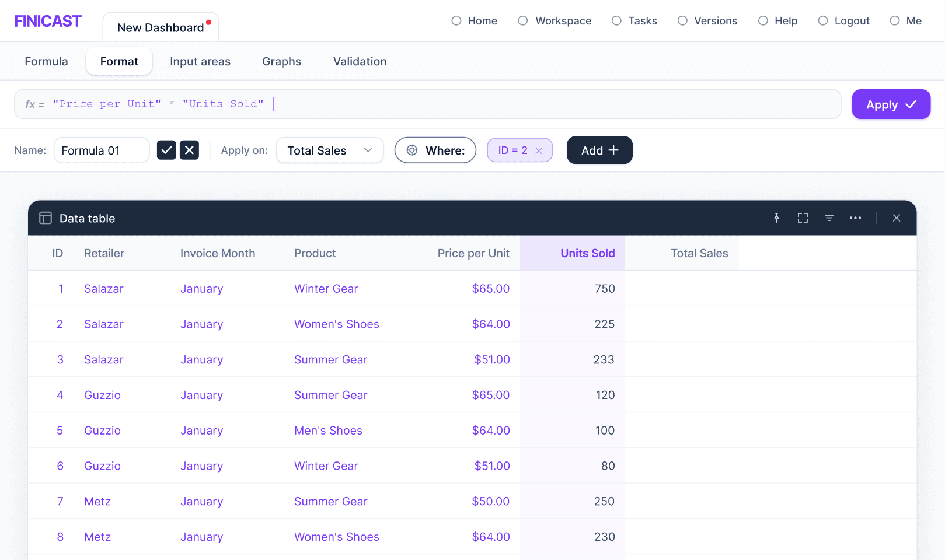Click Units Sold value 230

tap(605, 537)
